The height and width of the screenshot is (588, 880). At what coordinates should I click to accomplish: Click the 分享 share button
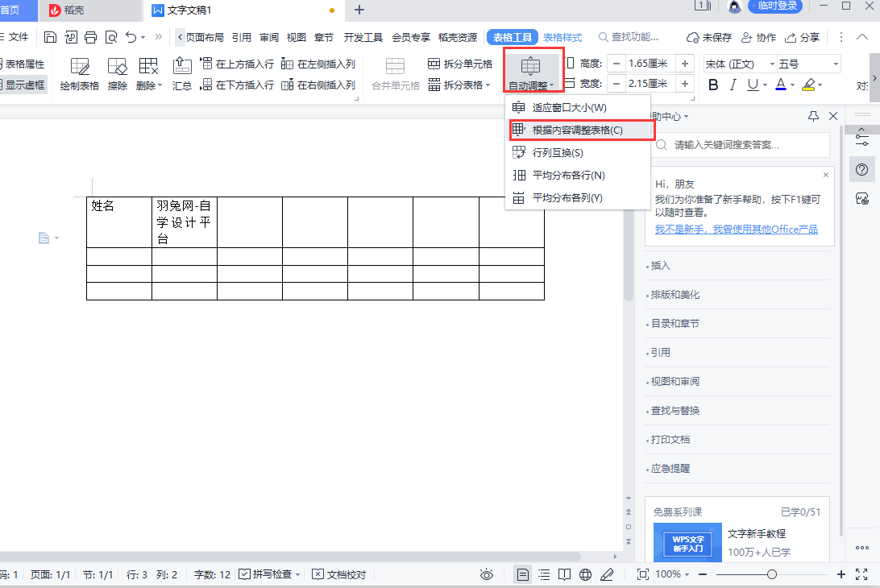coord(802,38)
